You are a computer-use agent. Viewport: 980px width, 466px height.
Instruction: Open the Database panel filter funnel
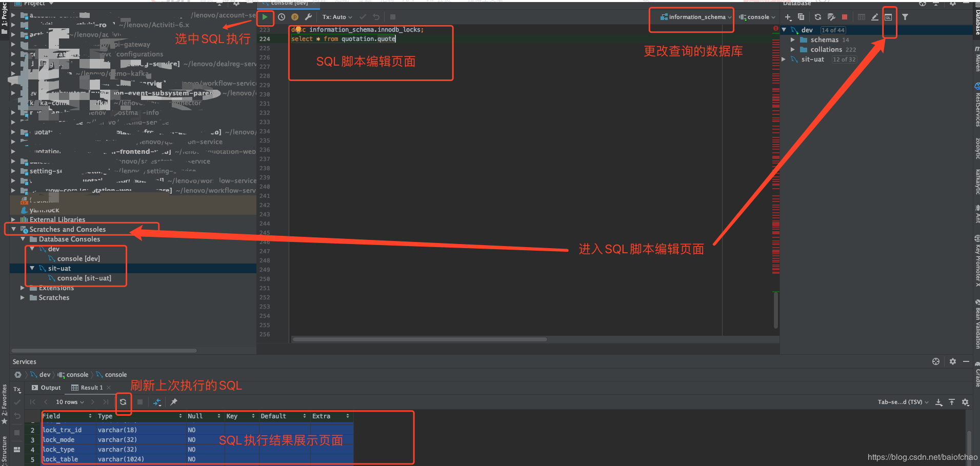pos(905,17)
